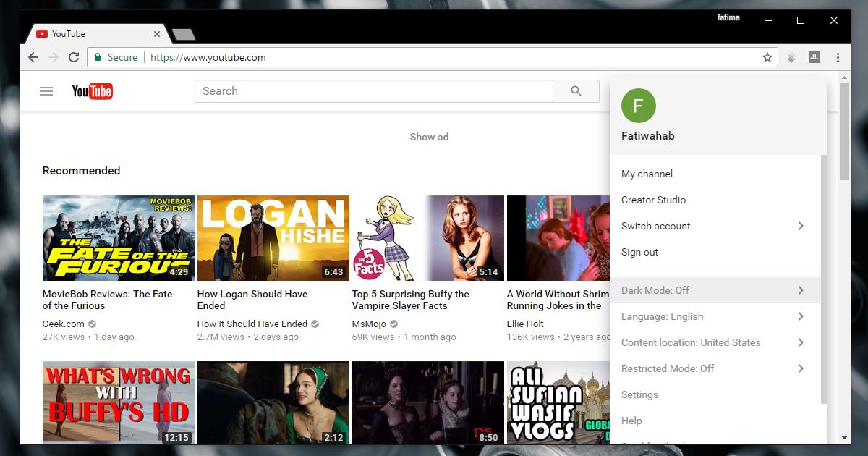Click the Fatiwahab account name

coord(648,136)
